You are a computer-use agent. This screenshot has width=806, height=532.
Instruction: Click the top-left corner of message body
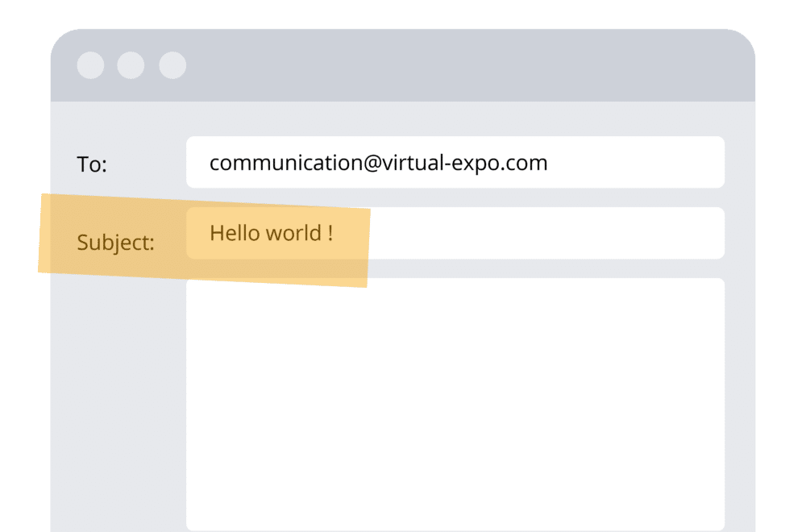(193, 285)
